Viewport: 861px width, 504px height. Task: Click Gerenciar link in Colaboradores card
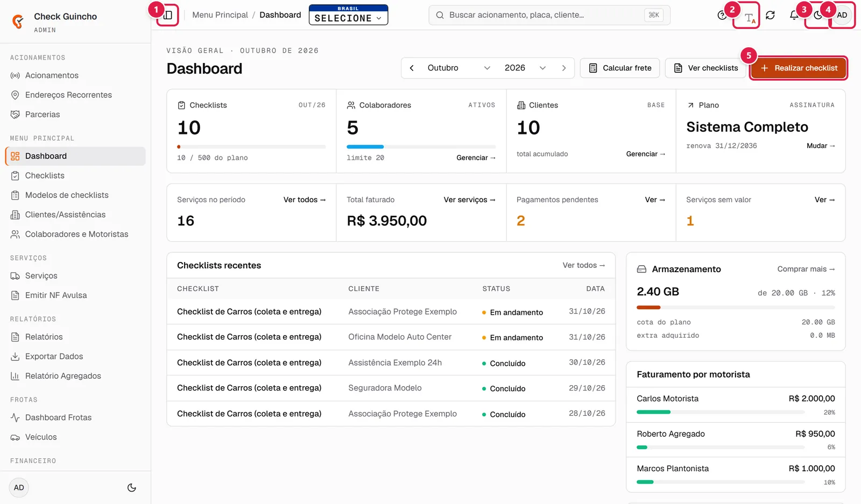pos(476,158)
